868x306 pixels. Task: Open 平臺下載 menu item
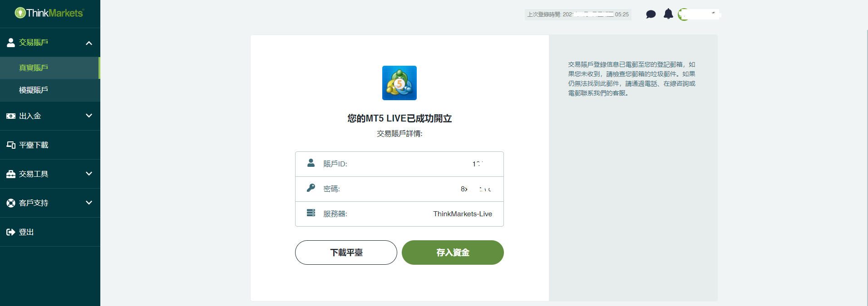point(34,145)
